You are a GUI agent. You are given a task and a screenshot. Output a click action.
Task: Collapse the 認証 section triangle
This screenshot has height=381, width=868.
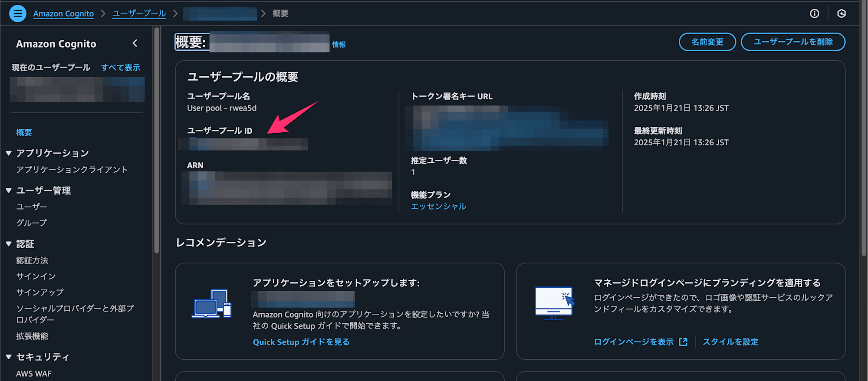click(9, 244)
